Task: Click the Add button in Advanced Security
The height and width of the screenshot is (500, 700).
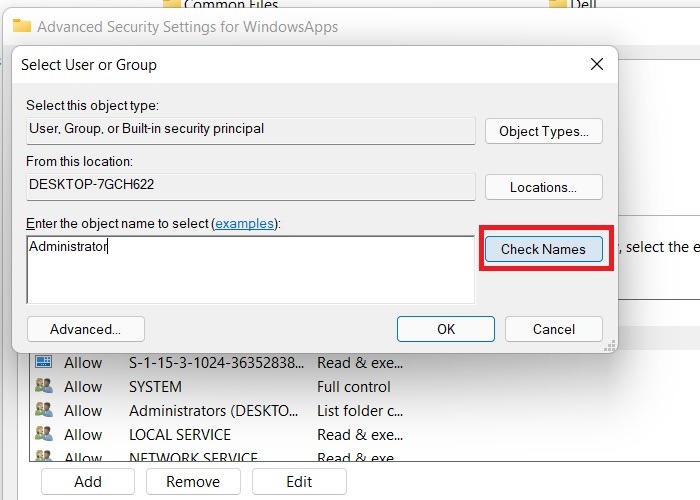Action: click(x=88, y=482)
